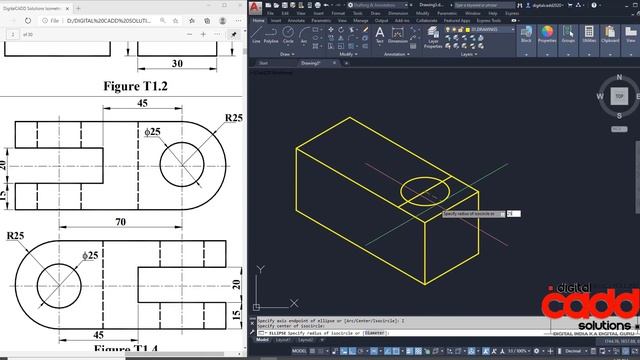
Task: Select the Polyline tool
Action: pyautogui.click(x=271, y=35)
